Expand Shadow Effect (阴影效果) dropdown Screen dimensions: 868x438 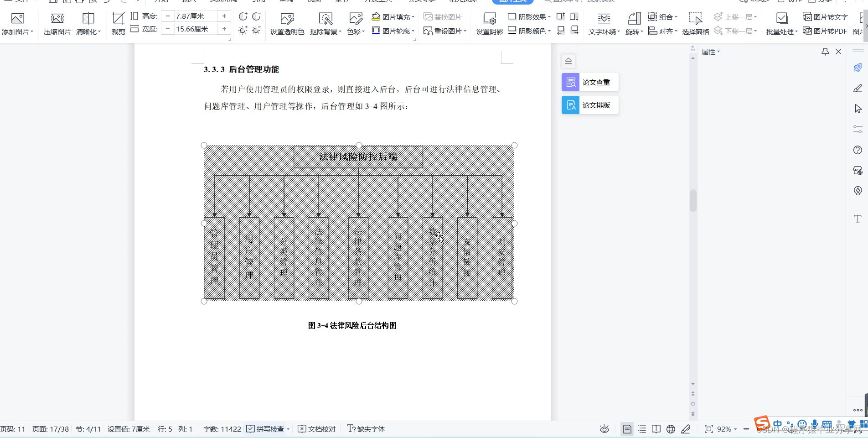pos(549,17)
